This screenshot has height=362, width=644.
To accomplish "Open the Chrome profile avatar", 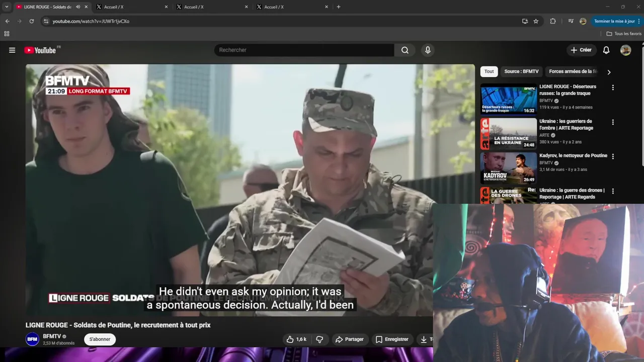I will pyautogui.click(x=583, y=21).
